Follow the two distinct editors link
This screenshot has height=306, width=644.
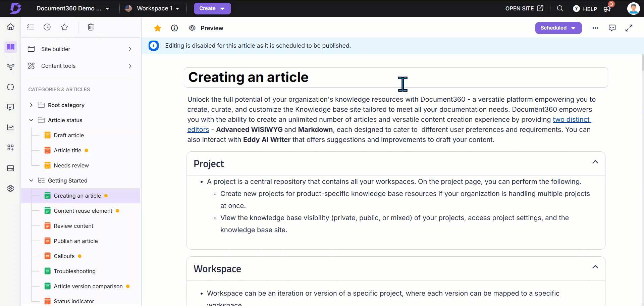click(x=572, y=119)
